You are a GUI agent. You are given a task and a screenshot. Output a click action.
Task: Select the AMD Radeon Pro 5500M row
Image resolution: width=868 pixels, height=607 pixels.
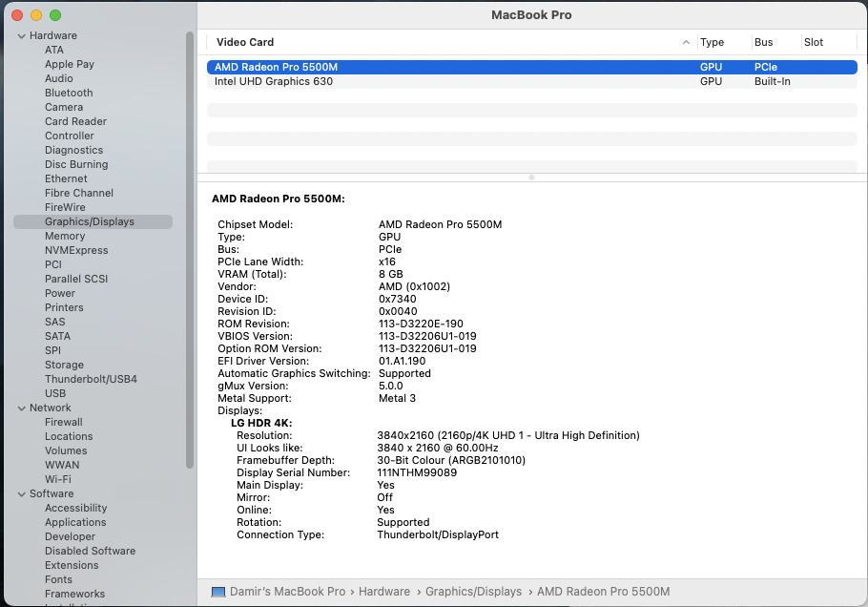[x=532, y=67]
